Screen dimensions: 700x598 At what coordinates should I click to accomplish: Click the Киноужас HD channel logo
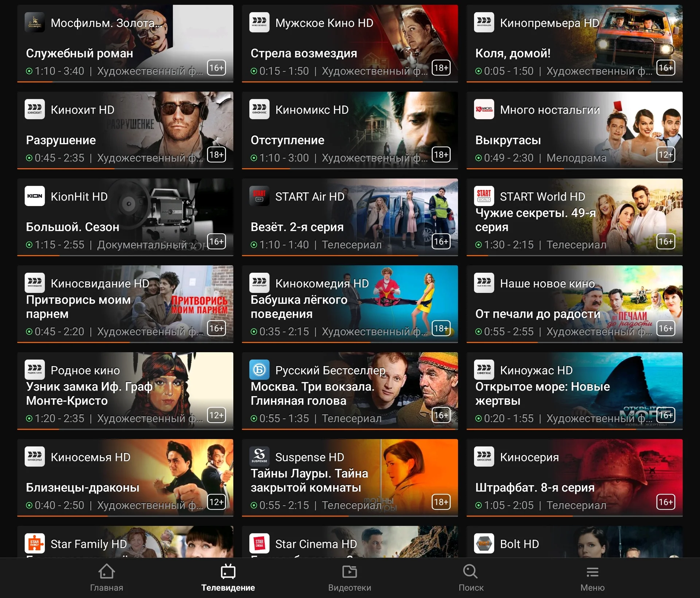[484, 369]
